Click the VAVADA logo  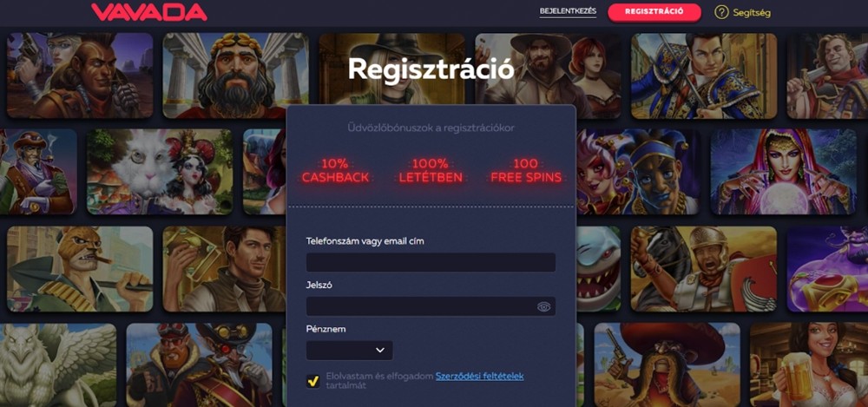pos(149,12)
